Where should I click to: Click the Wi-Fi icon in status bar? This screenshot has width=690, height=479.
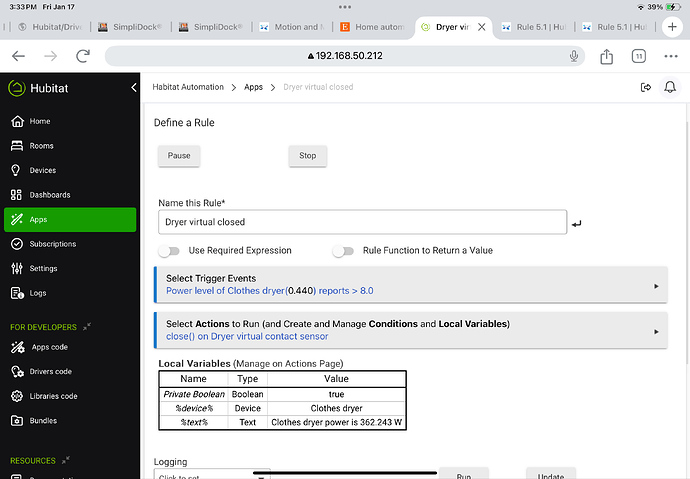point(641,7)
